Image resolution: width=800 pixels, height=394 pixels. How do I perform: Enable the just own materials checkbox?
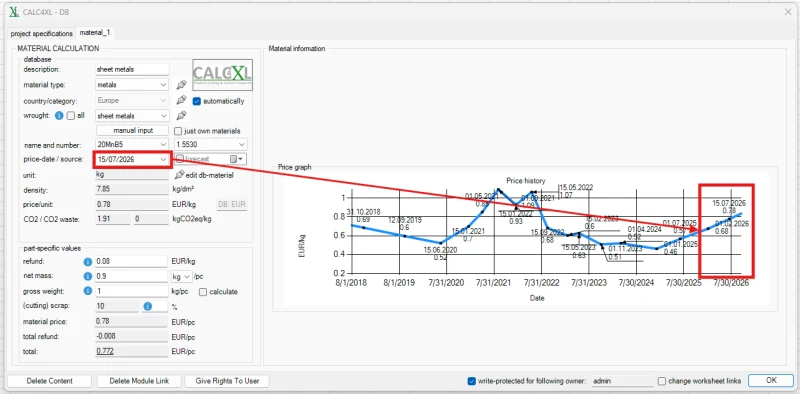pyautogui.click(x=178, y=131)
